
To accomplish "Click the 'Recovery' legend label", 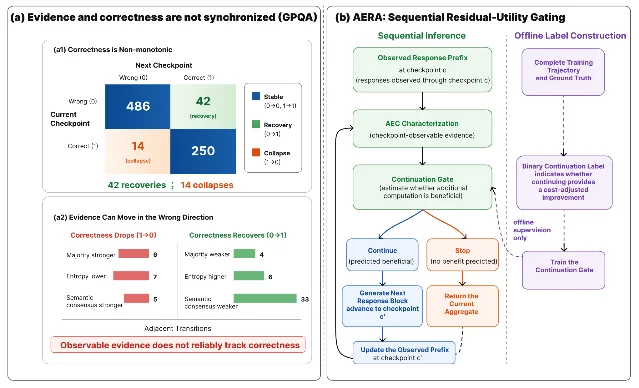I will click(278, 125).
